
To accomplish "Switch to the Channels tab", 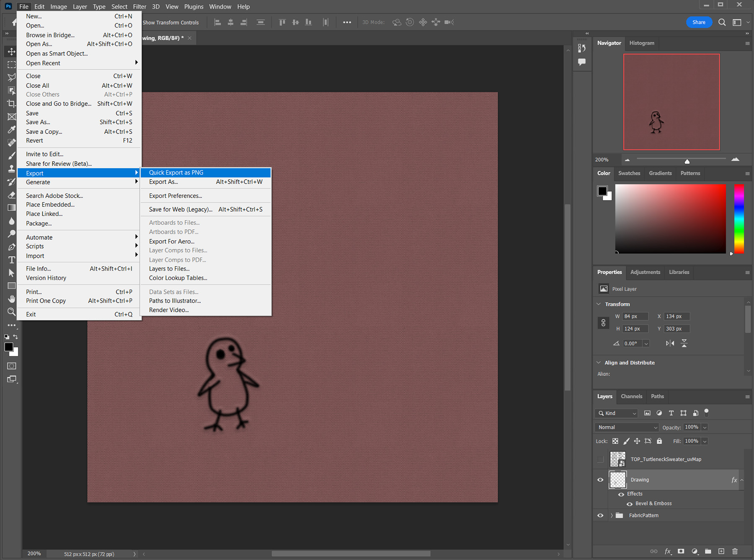I will pyautogui.click(x=631, y=396).
